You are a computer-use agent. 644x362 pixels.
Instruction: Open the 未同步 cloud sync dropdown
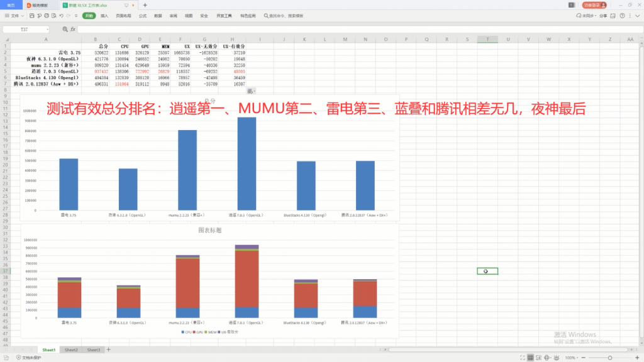[586, 16]
